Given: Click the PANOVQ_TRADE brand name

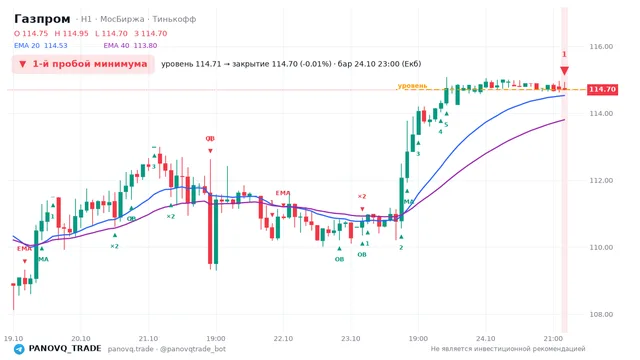Looking at the screenshot, I should pyautogui.click(x=65, y=349).
